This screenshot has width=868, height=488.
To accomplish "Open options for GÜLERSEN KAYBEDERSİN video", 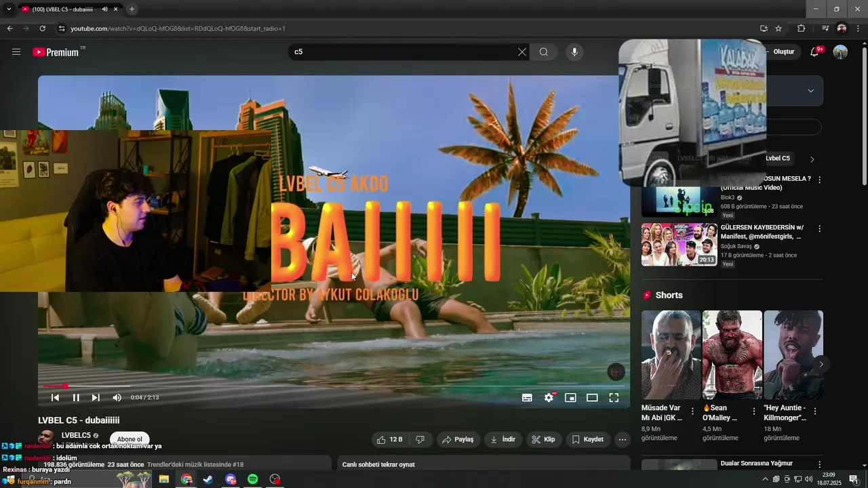I will (x=819, y=228).
